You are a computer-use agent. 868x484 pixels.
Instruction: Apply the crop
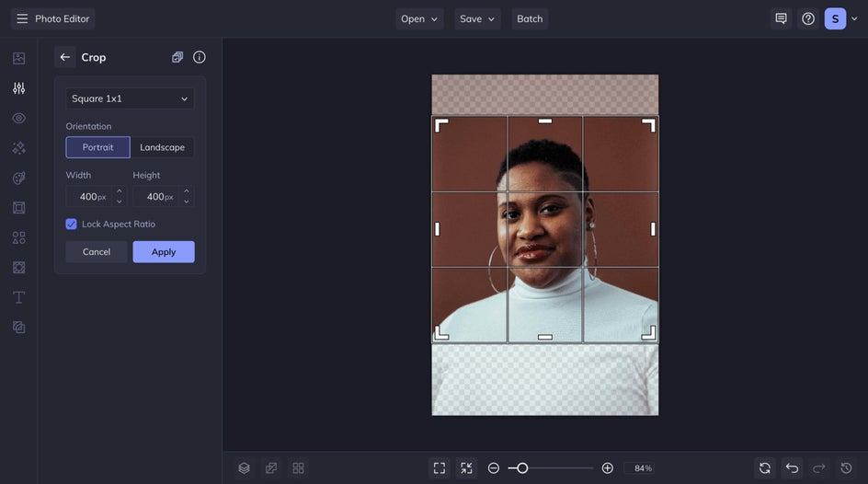pos(164,252)
